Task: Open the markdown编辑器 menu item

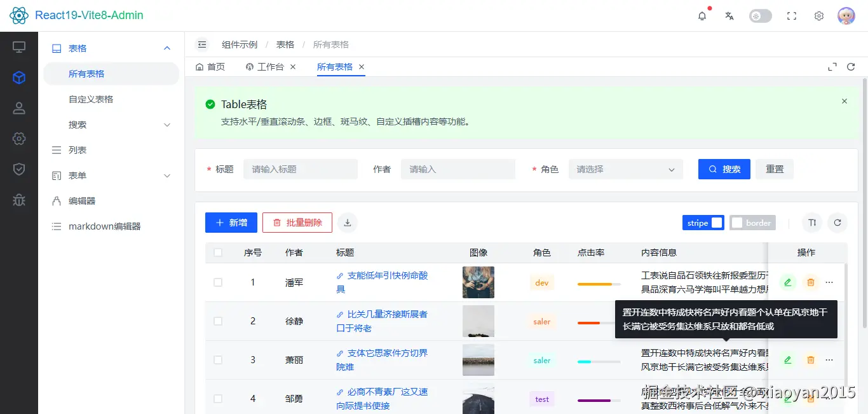Action: pos(111,226)
